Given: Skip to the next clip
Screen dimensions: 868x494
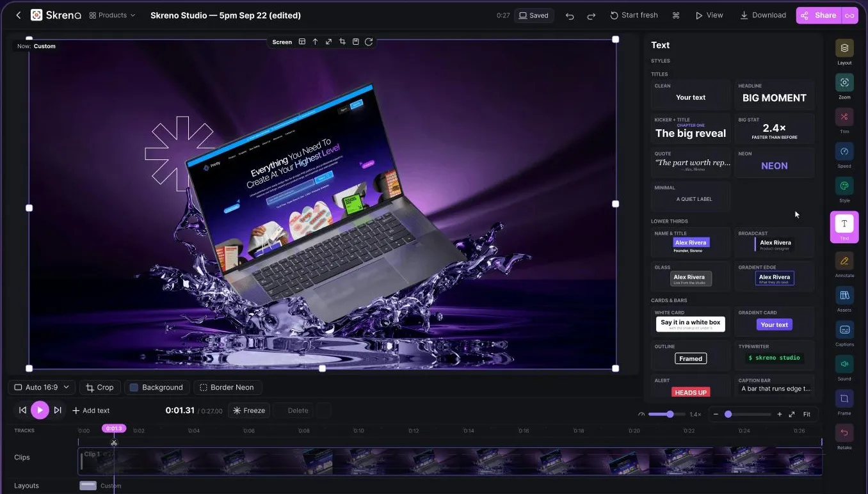Looking at the screenshot, I should (58, 410).
